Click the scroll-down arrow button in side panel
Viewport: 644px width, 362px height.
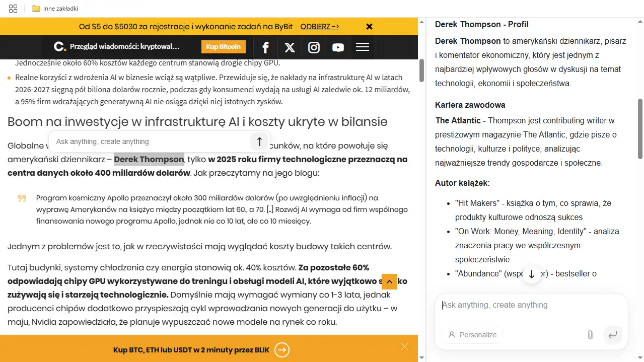tap(532, 274)
